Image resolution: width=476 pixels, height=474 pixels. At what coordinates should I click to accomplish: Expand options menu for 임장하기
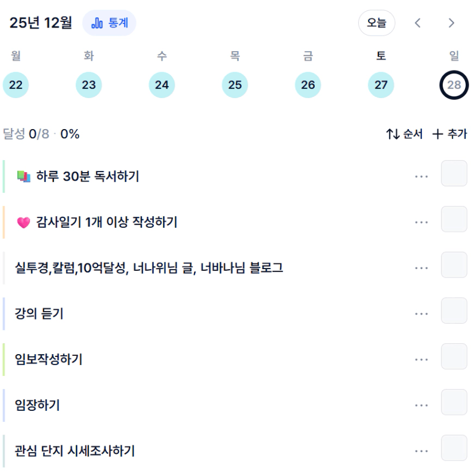point(421,406)
